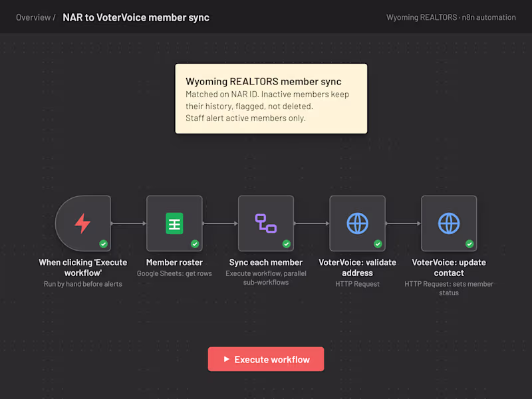This screenshot has width=532, height=399.
Task: Click 'HTTP Request' subtitle under validate address
Action: (x=357, y=284)
